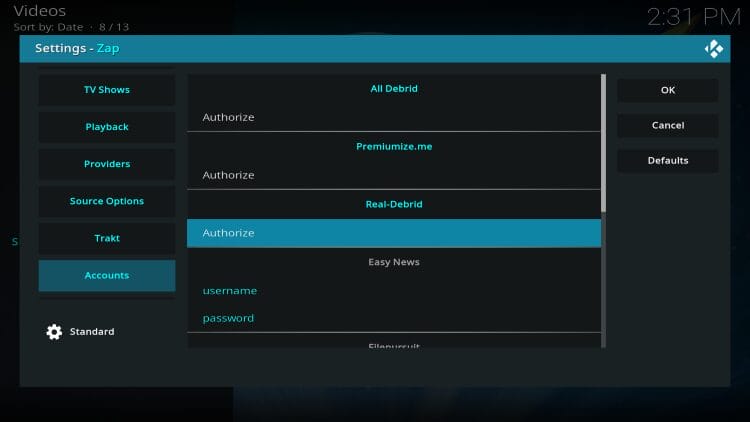The image size is (750, 422).
Task: Open the TV Shows settings category
Action: tap(107, 90)
